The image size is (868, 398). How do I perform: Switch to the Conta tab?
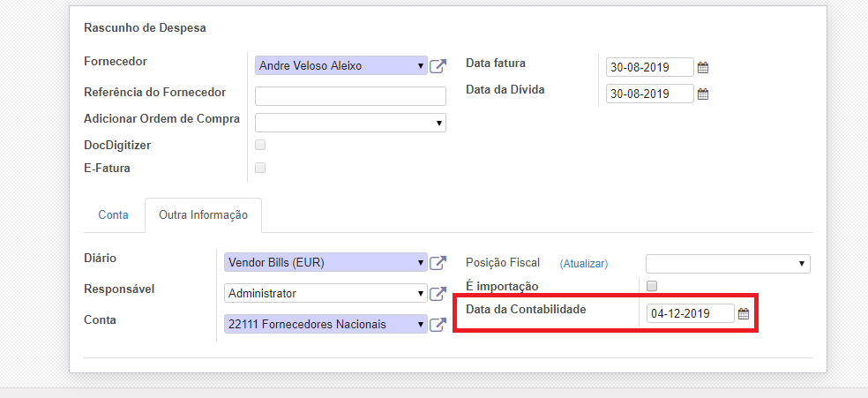(x=113, y=214)
